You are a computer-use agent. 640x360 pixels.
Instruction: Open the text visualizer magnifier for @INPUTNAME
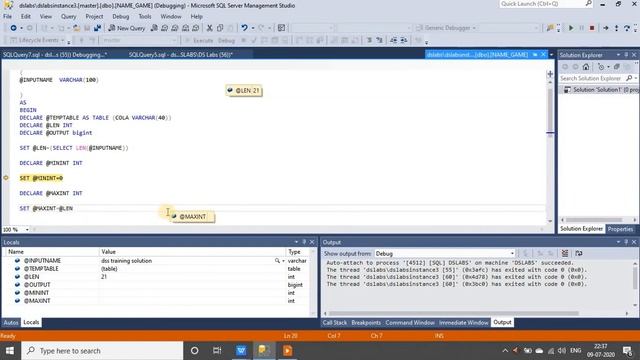(x=277, y=260)
